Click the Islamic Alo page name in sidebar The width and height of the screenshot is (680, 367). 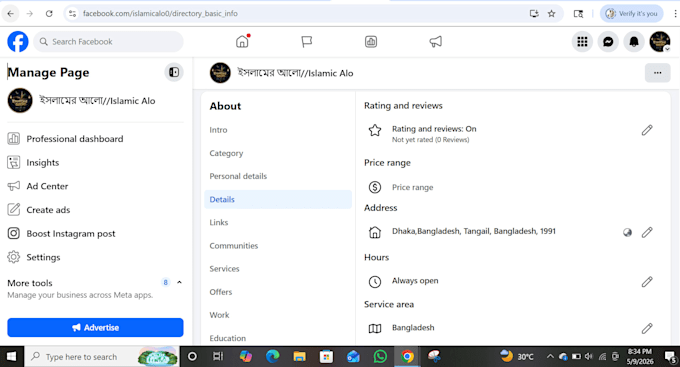pyautogui.click(x=97, y=101)
